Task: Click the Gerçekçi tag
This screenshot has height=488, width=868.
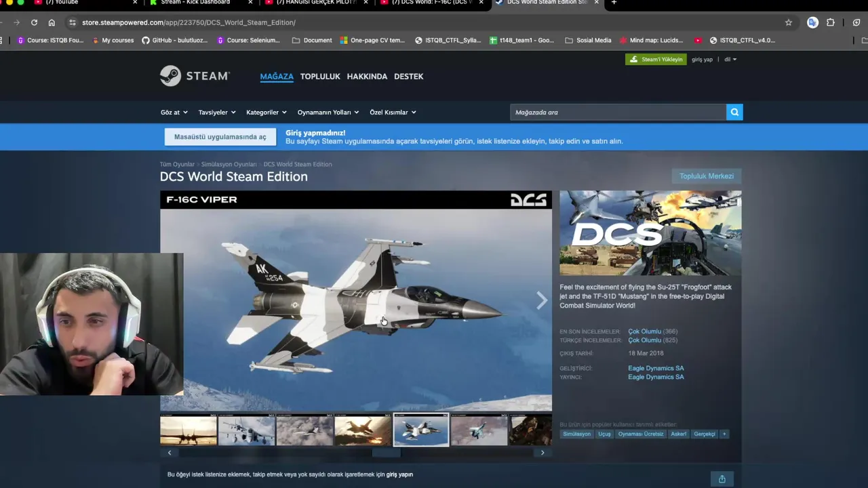Action: point(705,434)
